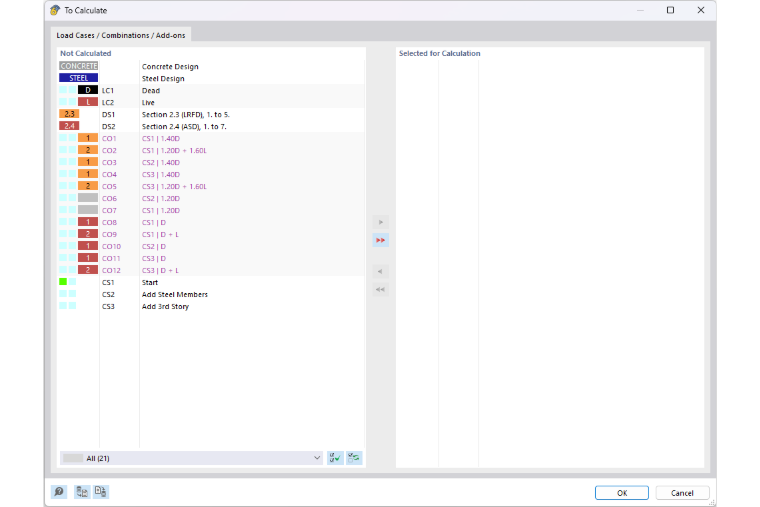
Task: Click the second bottom-left toolbar icon
Action: (x=81, y=492)
